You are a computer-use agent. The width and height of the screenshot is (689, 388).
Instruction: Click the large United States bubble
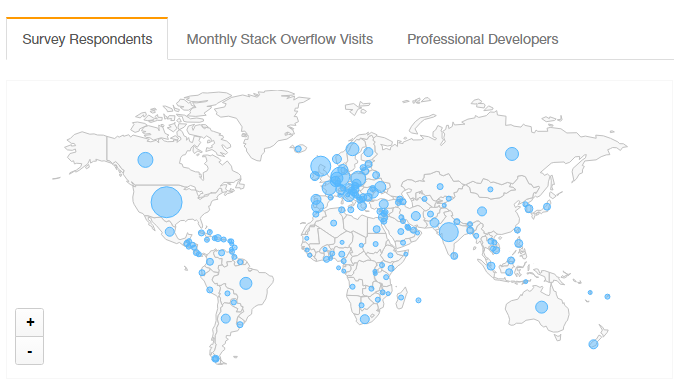click(x=167, y=202)
